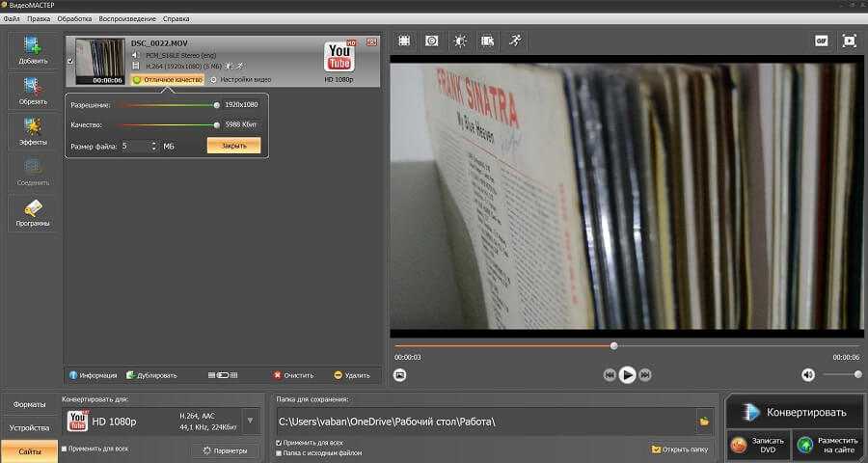Expand the HD 1080p format dropdown arrow

[250, 420]
